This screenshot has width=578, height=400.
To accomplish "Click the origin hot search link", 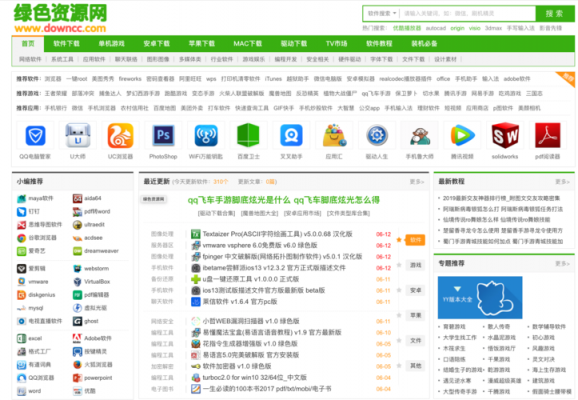I will (457, 28).
